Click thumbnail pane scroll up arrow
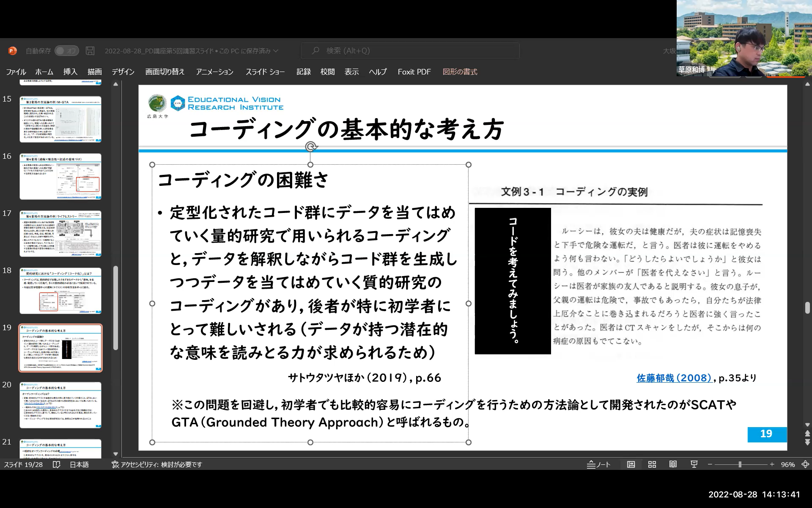 click(x=115, y=84)
